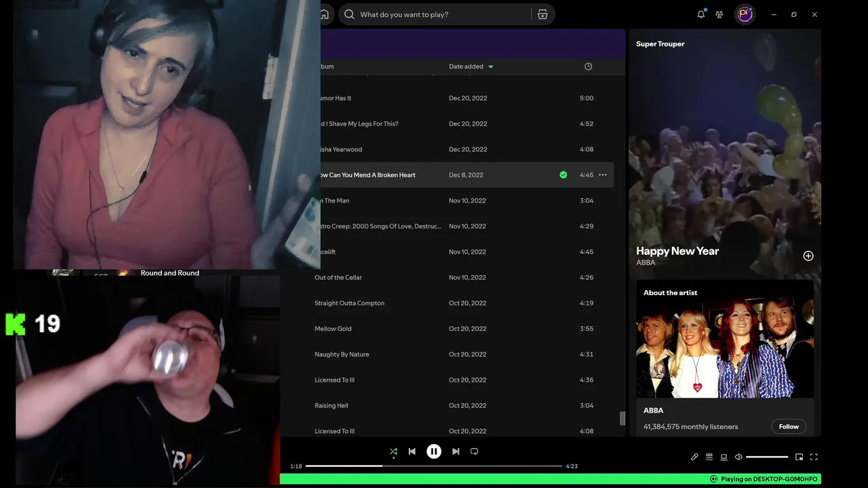Open the Home icon in the top bar
The height and width of the screenshot is (488, 868).
tap(325, 14)
